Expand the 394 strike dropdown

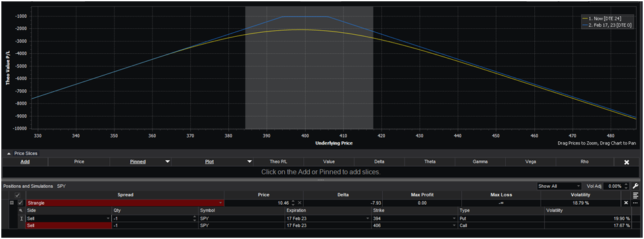coord(455,218)
